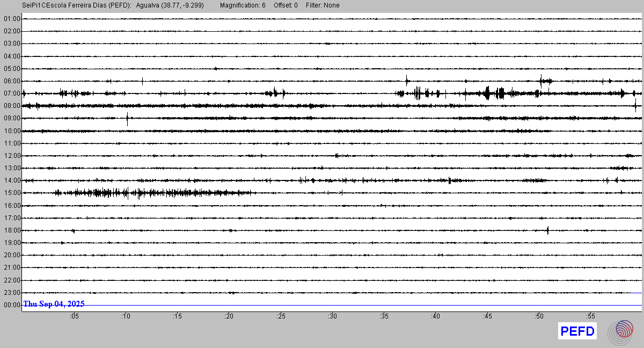The width and height of the screenshot is (644, 348).
Task: Click the spike on the 18:00 trace
Action: [547, 230]
